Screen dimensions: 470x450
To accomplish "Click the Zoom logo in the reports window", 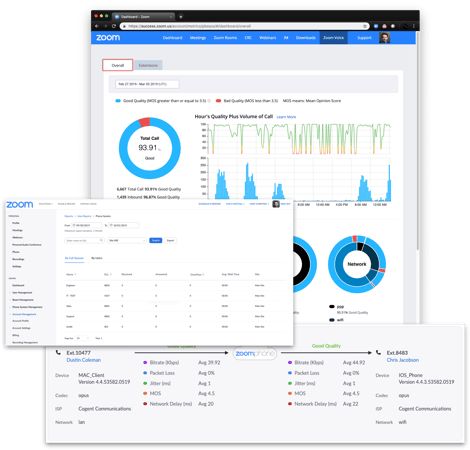I will pyautogui.click(x=20, y=204).
